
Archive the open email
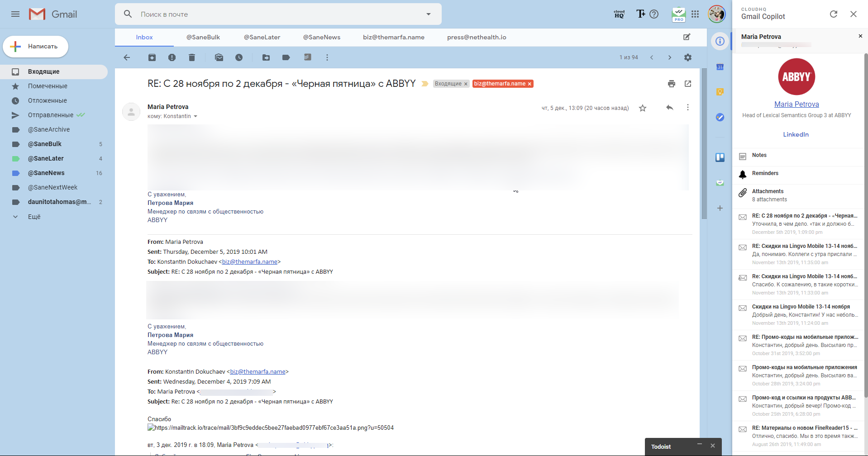coord(152,57)
